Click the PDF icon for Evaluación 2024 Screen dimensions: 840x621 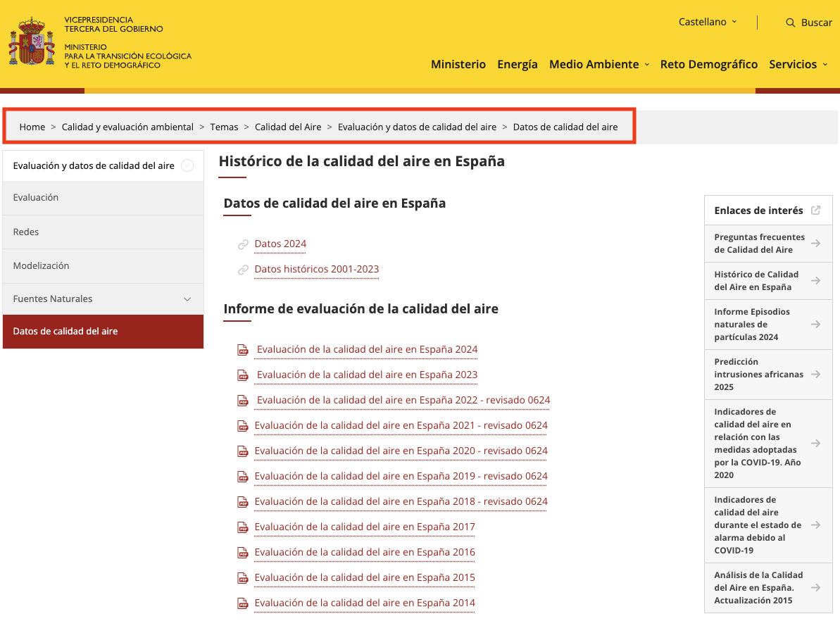(243, 350)
